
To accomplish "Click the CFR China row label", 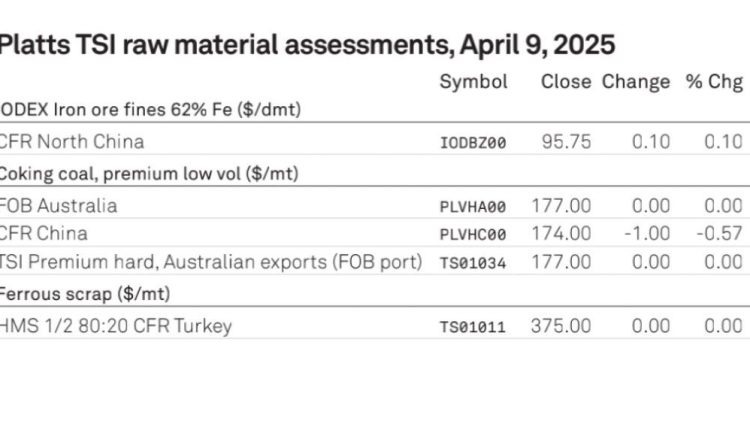I will pos(44,234).
